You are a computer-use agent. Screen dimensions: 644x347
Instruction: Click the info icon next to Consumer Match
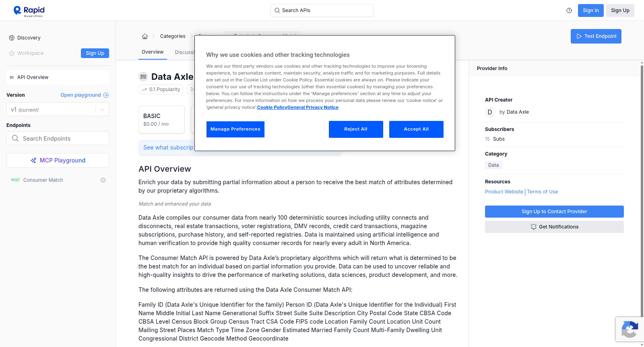(103, 180)
